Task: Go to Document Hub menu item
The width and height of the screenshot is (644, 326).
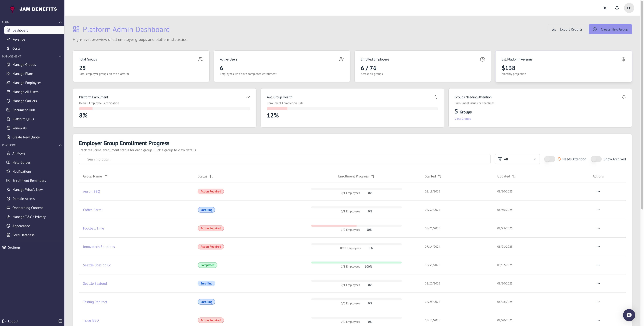Action: point(23,110)
